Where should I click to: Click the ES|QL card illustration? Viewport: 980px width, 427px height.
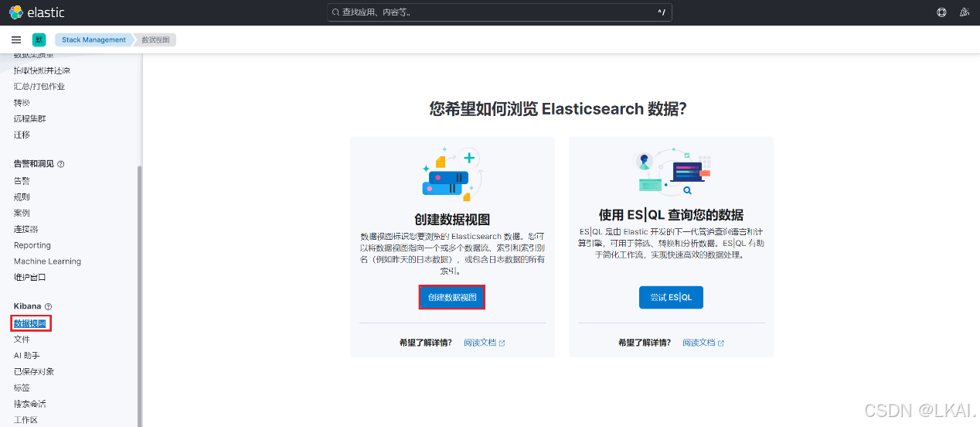(x=671, y=172)
